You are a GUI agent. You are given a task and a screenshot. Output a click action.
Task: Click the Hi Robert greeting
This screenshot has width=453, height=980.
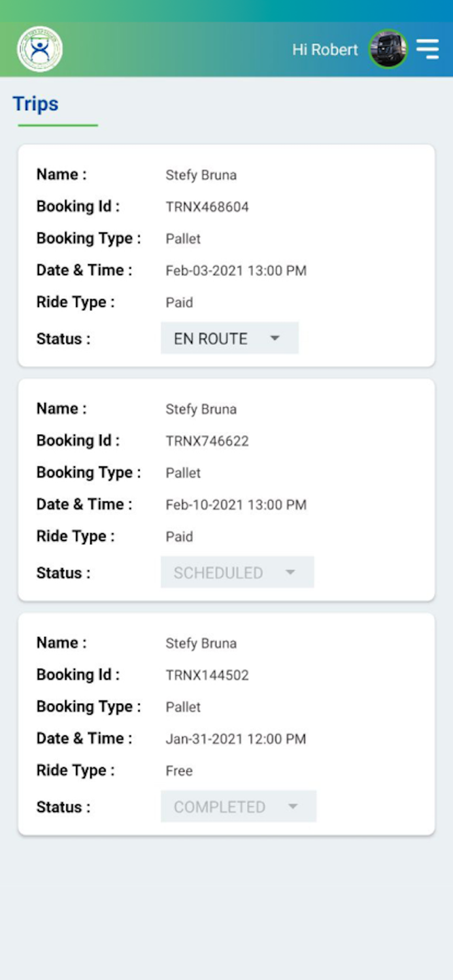click(324, 49)
